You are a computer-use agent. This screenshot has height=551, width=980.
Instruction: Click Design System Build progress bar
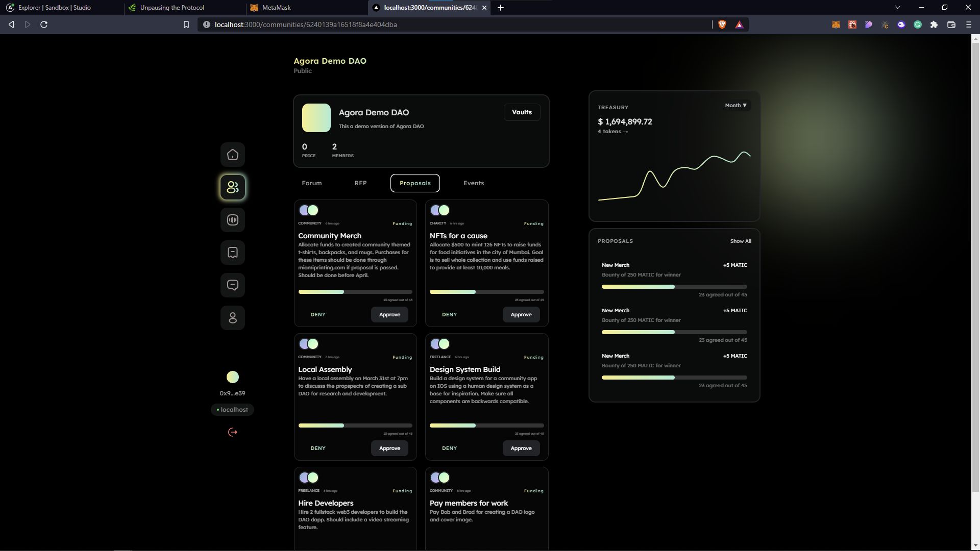tap(487, 425)
